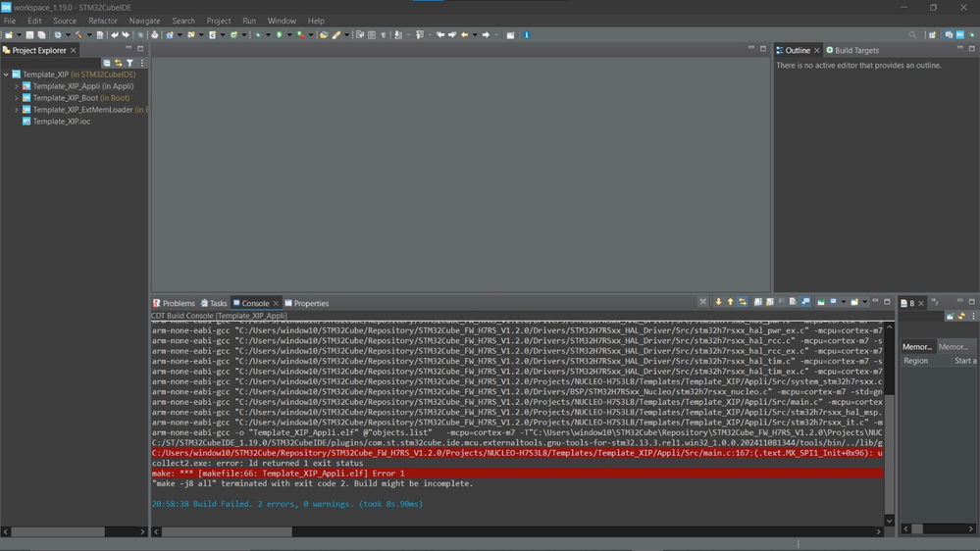
Task: Click the console vertical scrollbar down arrow
Action: pos(889,521)
